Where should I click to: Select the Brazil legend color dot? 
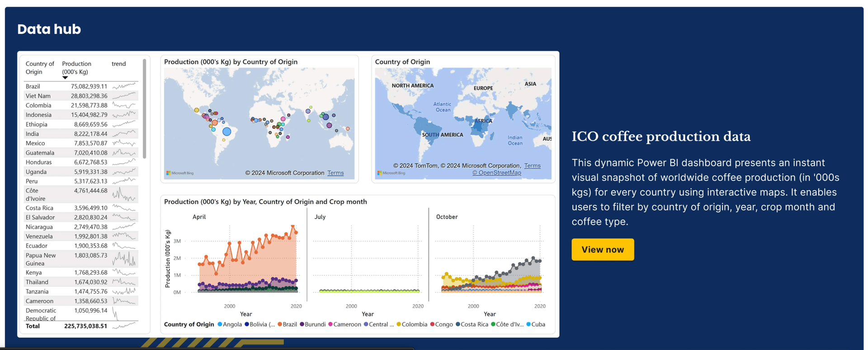tap(280, 324)
